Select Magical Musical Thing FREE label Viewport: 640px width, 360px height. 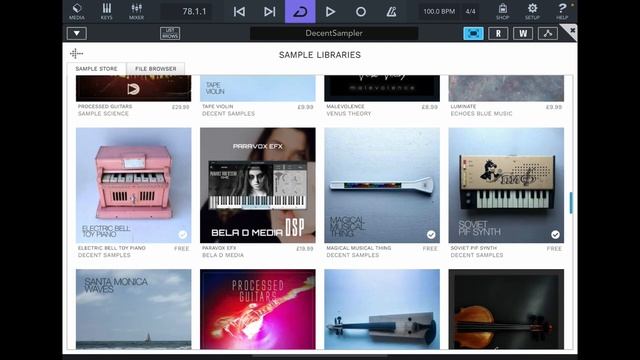point(430,248)
